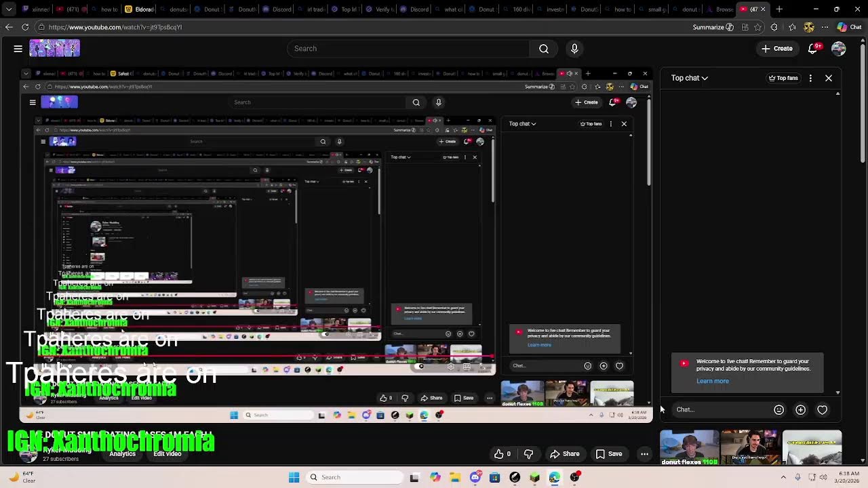Viewport: 868px width, 488px height.
Task: Open the emoji picker in live chat
Action: pyautogui.click(x=778, y=409)
